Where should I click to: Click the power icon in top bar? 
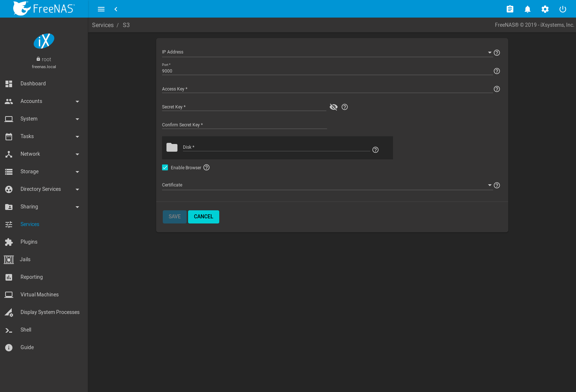click(562, 9)
